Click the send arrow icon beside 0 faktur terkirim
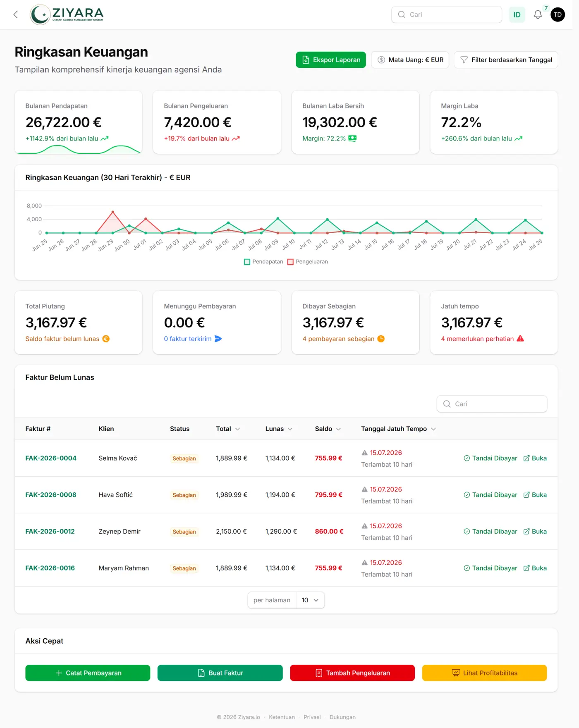 pyautogui.click(x=218, y=339)
